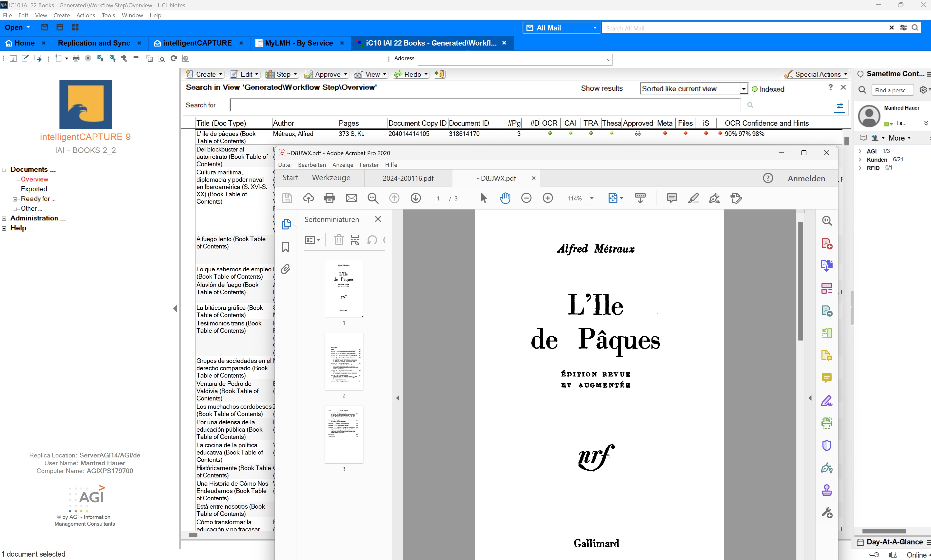Add a comment note in the Acrobat toolbar
This screenshot has height=560, width=931.
(672, 198)
